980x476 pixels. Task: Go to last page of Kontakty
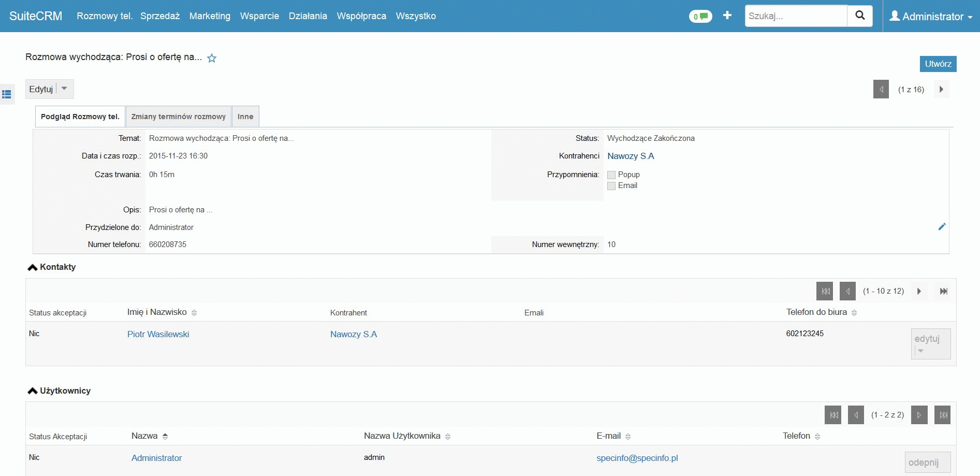coord(944,291)
